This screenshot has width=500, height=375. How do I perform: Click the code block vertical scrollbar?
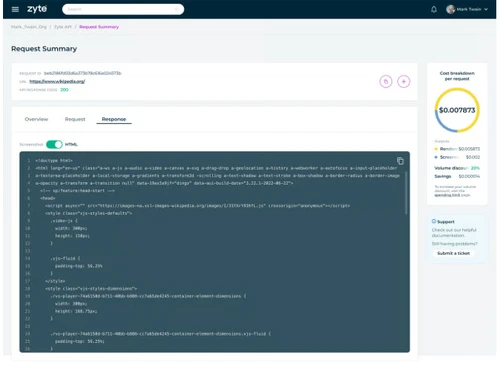(x=406, y=193)
